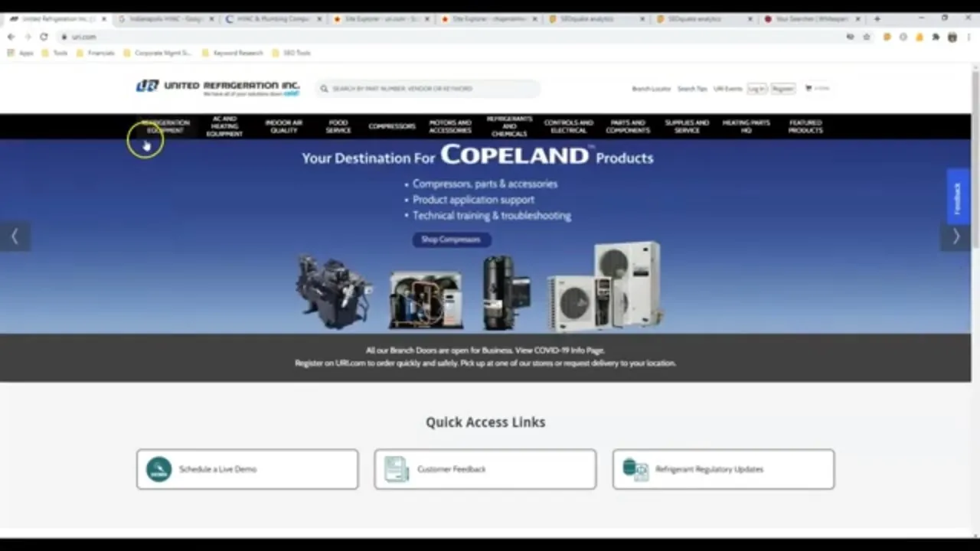The width and height of the screenshot is (980, 551).
Task: Open Schedule a Live Demo quick link
Action: click(x=247, y=469)
